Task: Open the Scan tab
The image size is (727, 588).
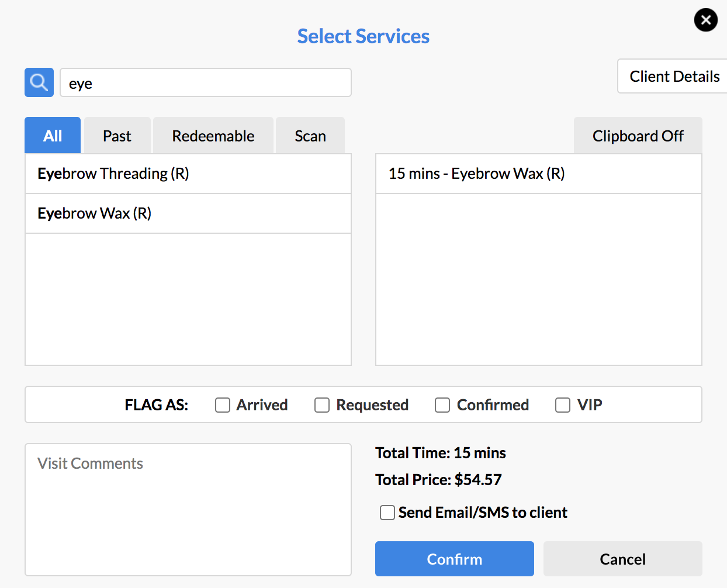Action: [310, 136]
